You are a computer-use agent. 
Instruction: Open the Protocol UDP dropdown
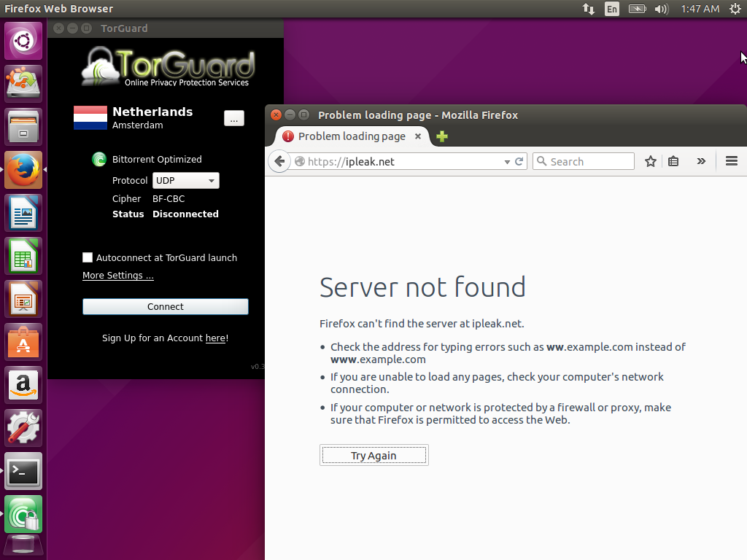click(186, 181)
